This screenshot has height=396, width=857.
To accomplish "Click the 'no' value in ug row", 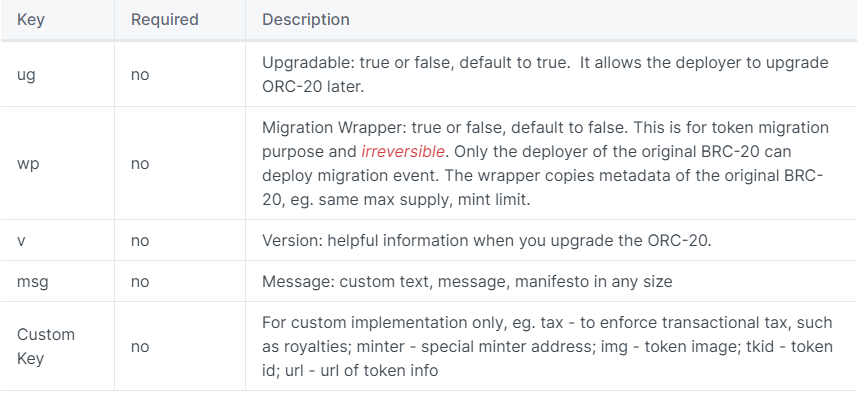I will (x=140, y=75).
